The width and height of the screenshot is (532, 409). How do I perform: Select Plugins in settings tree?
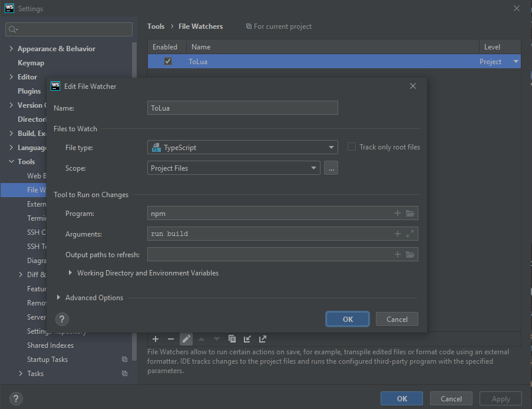click(29, 91)
